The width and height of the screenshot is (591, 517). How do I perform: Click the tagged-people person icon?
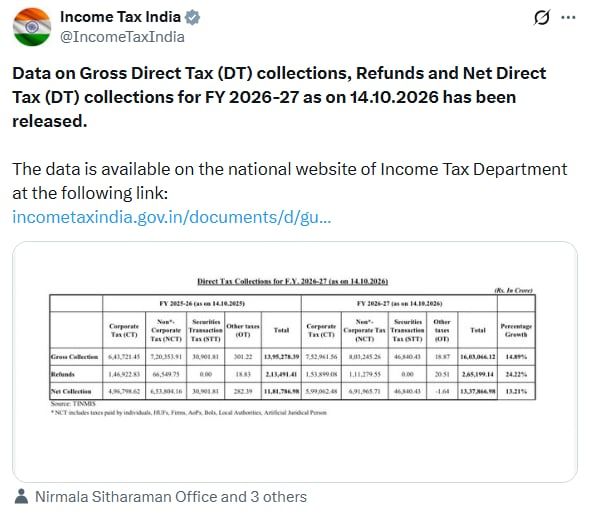pyautogui.click(x=21, y=496)
